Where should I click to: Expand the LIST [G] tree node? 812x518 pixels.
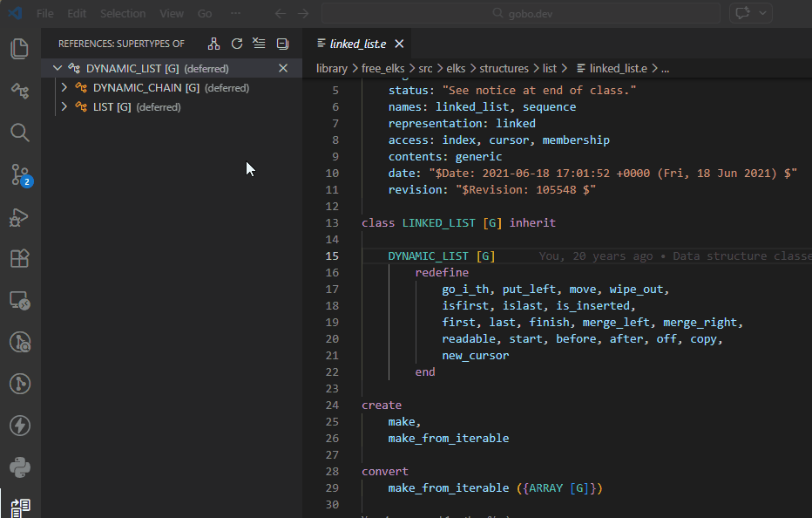(x=64, y=107)
